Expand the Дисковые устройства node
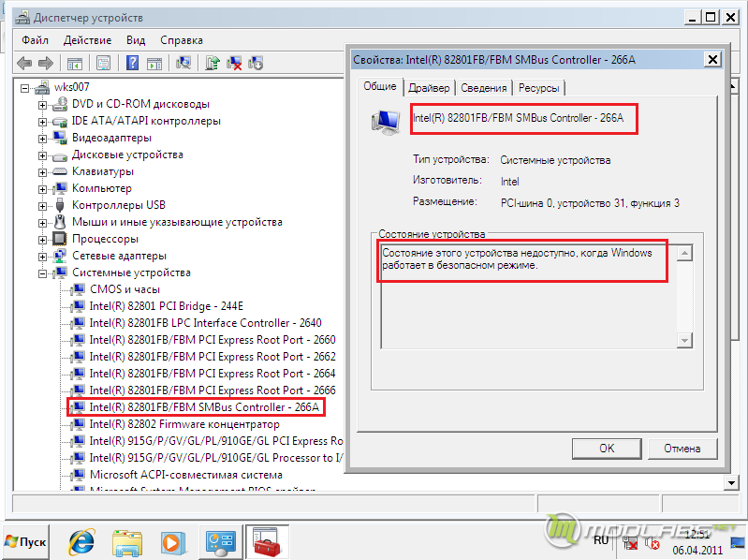 point(42,155)
